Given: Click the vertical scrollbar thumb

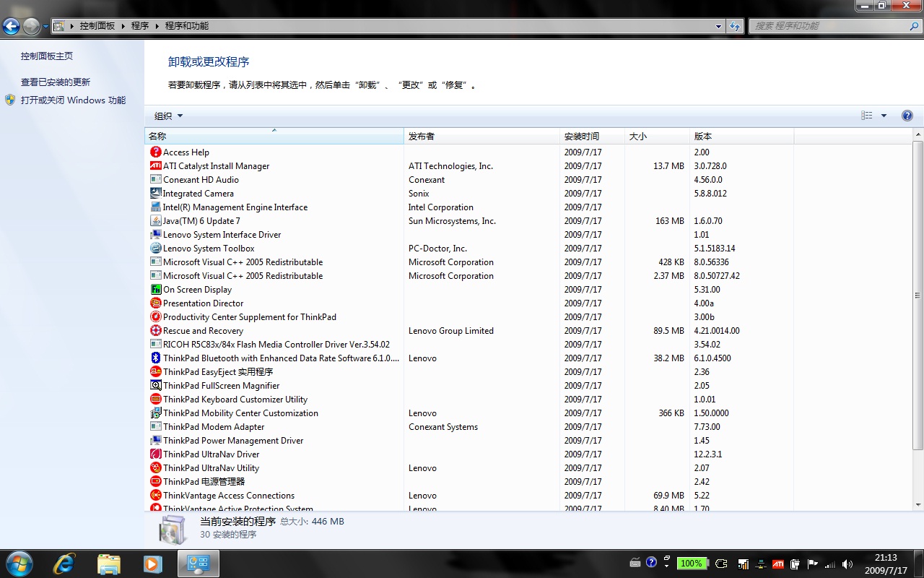Looking at the screenshot, I should tap(918, 296).
